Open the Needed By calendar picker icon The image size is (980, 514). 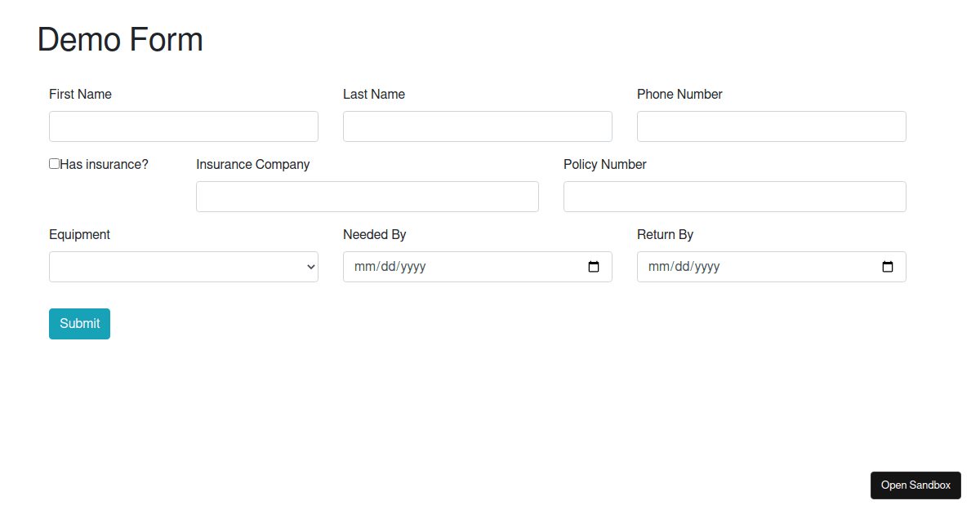(594, 267)
